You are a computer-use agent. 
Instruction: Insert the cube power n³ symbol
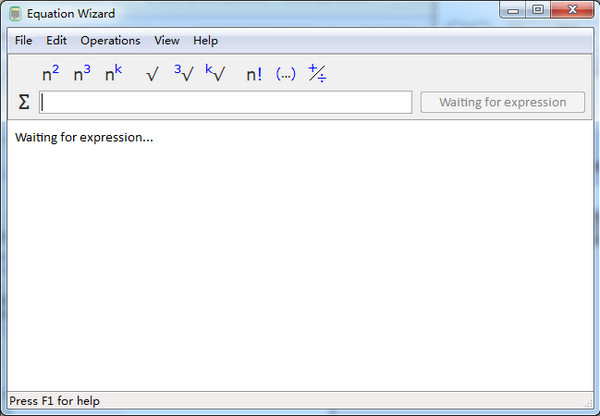pyautogui.click(x=82, y=73)
